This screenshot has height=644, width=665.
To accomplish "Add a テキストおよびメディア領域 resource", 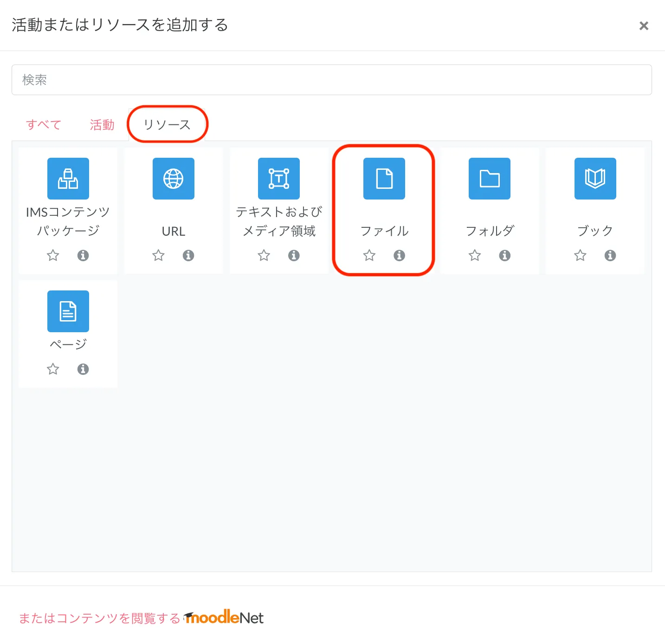I will coord(279,179).
